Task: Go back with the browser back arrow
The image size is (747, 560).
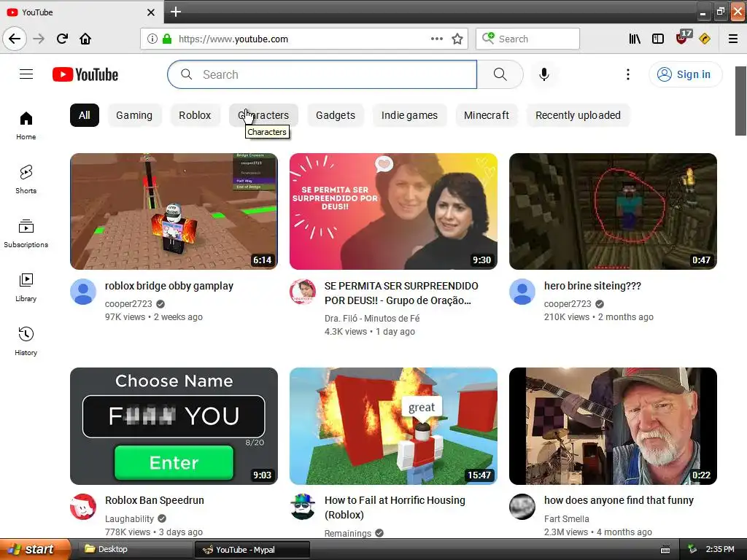Action: coord(15,39)
